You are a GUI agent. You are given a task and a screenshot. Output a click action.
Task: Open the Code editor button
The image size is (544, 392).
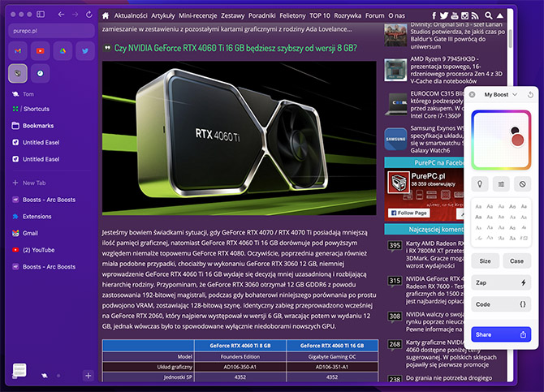click(x=501, y=304)
